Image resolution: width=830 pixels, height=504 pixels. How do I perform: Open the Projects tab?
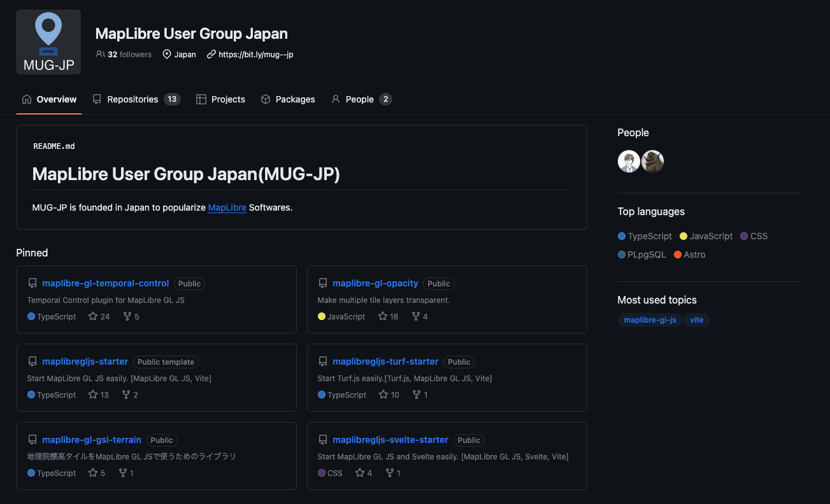point(220,99)
